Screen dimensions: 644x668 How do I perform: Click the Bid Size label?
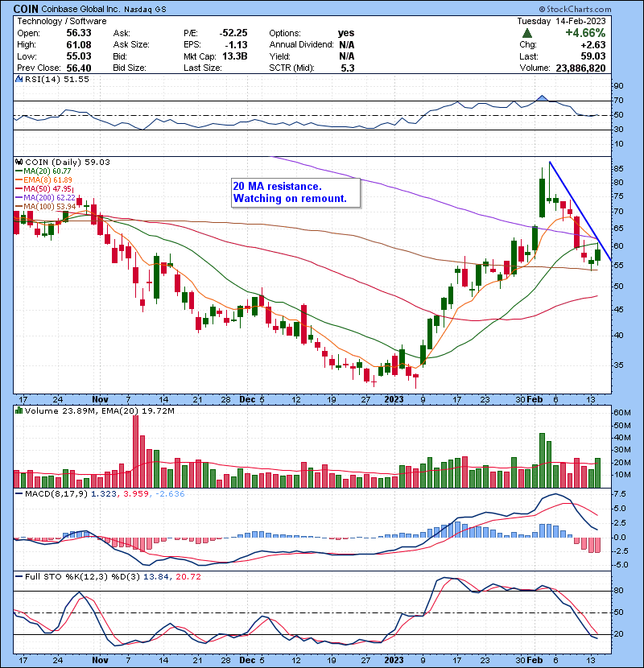click(130, 68)
